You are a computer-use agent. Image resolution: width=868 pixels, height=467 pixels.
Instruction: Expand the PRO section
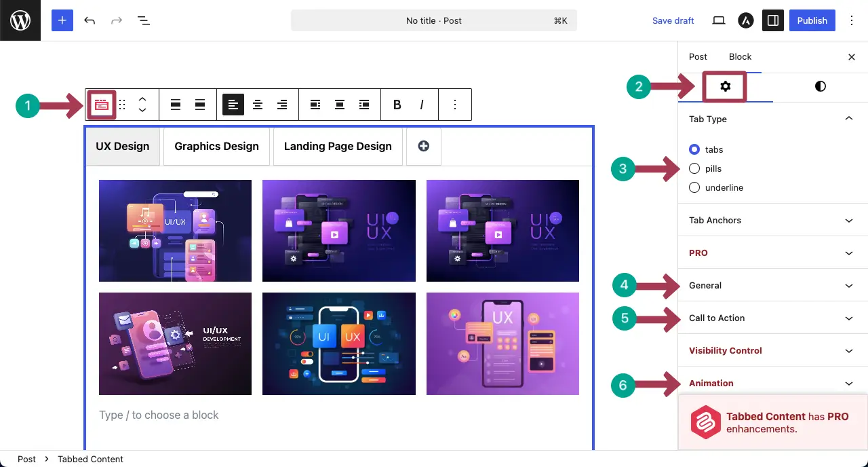pyautogui.click(x=773, y=253)
